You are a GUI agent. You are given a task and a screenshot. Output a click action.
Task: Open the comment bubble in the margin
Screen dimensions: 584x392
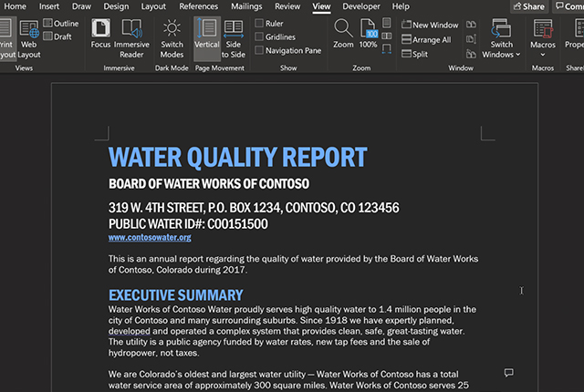(x=509, y=372)
